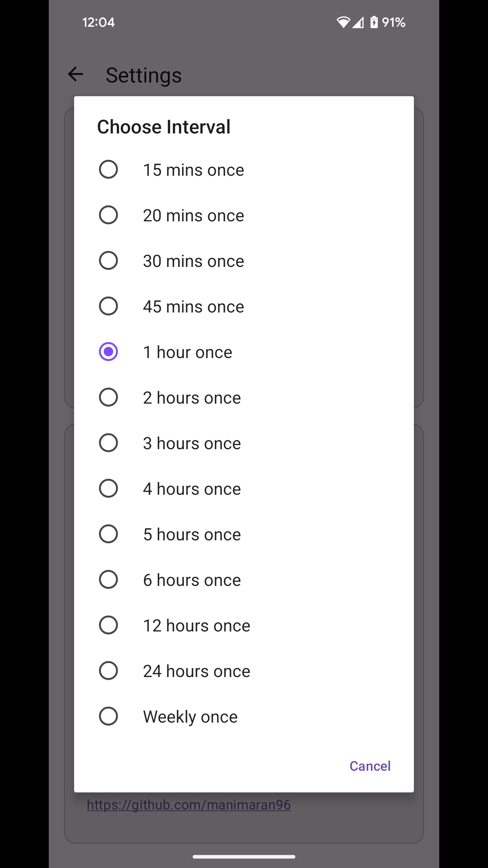Select the 15 mins once radio button
The image size is (488, 868).
tap(108, 170)
